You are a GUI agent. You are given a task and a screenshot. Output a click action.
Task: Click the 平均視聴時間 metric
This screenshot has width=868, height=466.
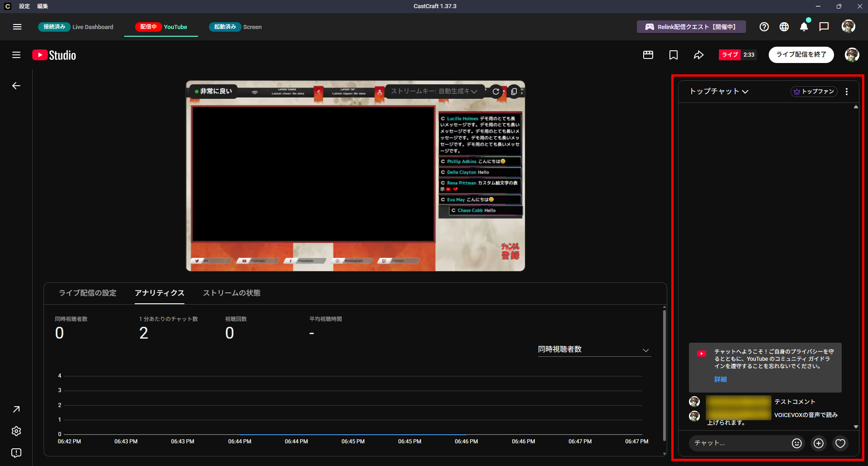[325, 328]
